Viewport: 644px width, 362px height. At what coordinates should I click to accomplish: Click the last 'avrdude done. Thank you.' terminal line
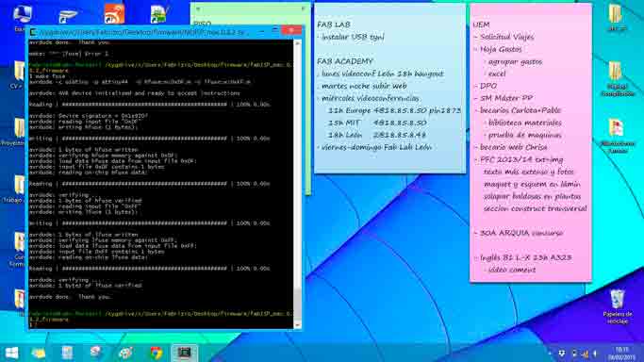click(x=70, y=297)
